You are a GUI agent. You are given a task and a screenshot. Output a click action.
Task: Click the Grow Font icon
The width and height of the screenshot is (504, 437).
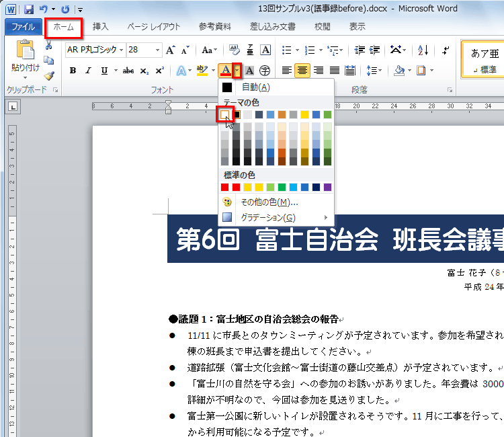[x=171, y=50]
